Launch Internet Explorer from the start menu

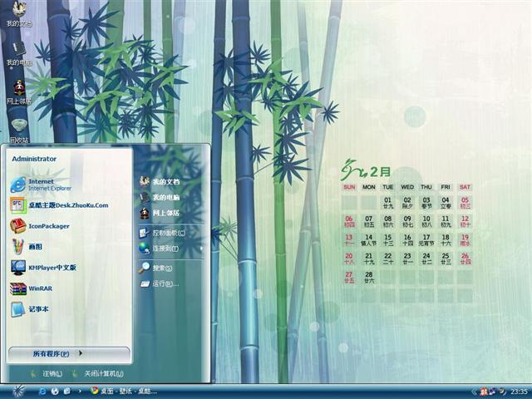41,185
